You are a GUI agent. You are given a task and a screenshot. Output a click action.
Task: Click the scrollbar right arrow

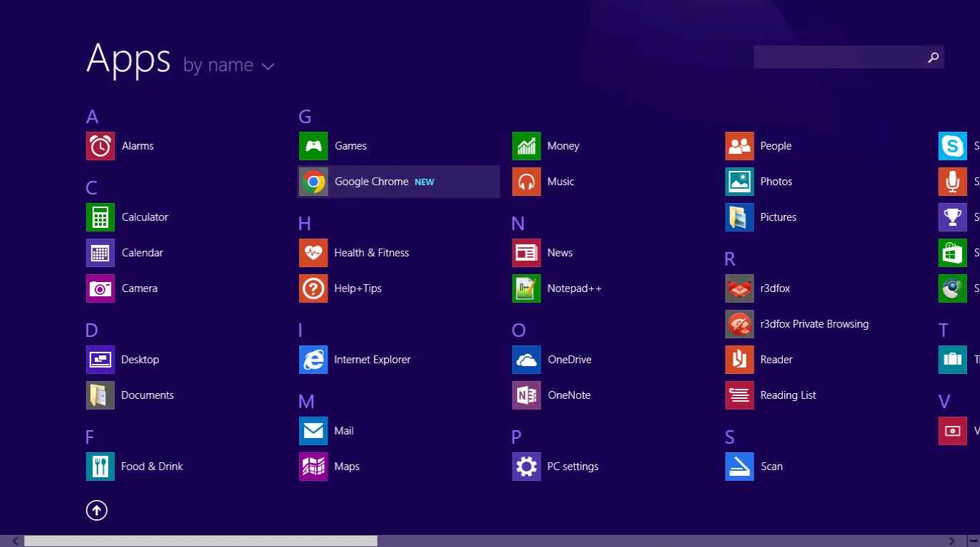tap(952, 541)
